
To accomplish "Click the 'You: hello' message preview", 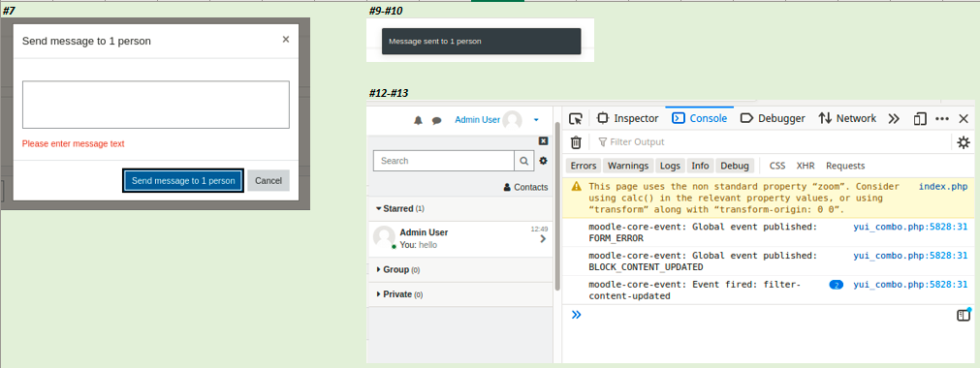I will tap(418, 245).
